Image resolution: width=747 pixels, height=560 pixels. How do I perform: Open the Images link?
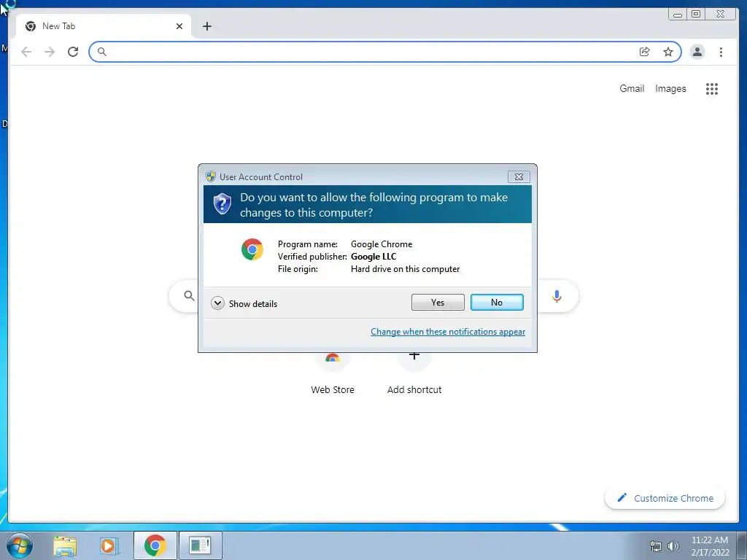(x=670, y=88)
